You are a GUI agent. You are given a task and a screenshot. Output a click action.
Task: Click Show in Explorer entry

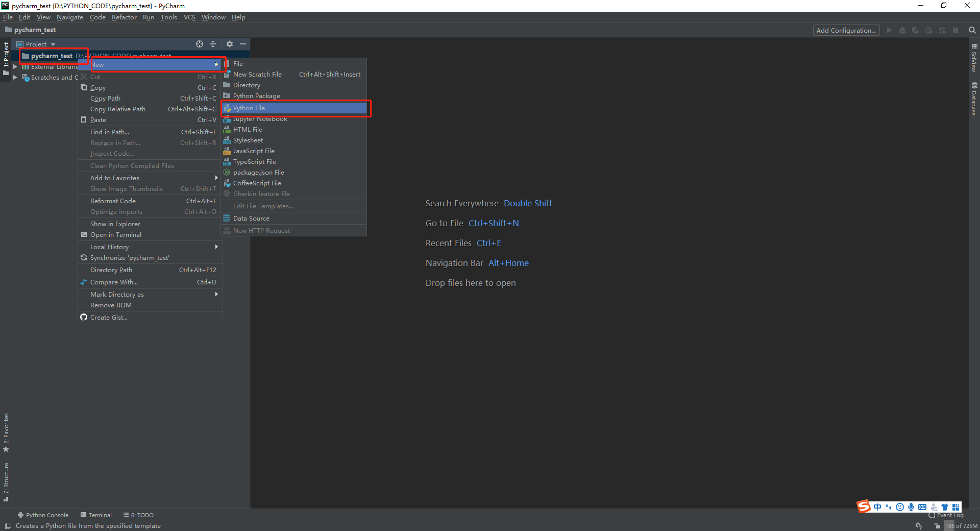(150, 224)
